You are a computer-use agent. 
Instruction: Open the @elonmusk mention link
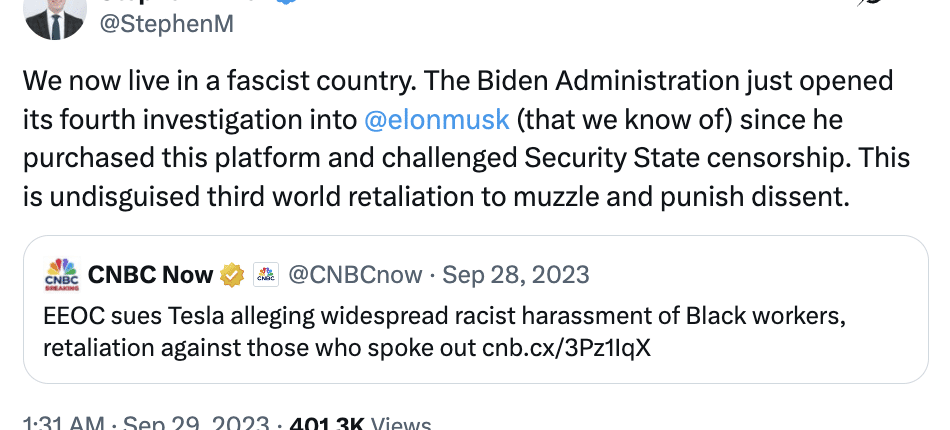pyautogui.click(x=436, y=120)
